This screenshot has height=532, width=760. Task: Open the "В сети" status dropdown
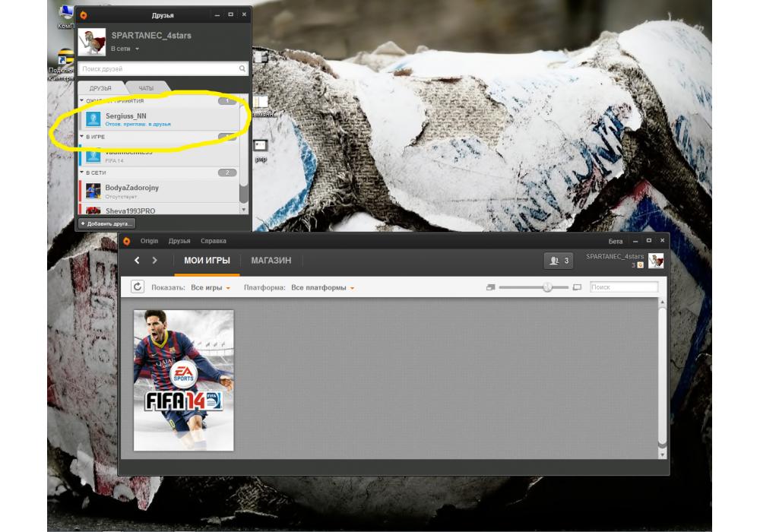(125, 49)
